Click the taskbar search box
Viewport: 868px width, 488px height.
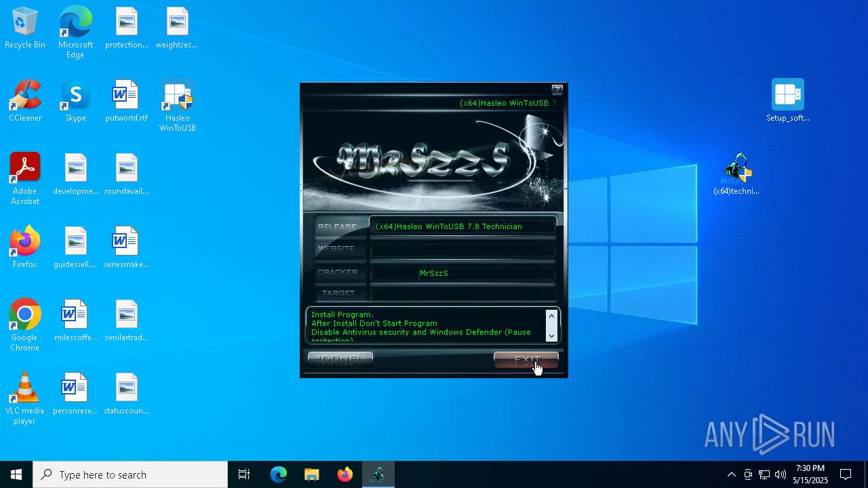click(130, 474)
